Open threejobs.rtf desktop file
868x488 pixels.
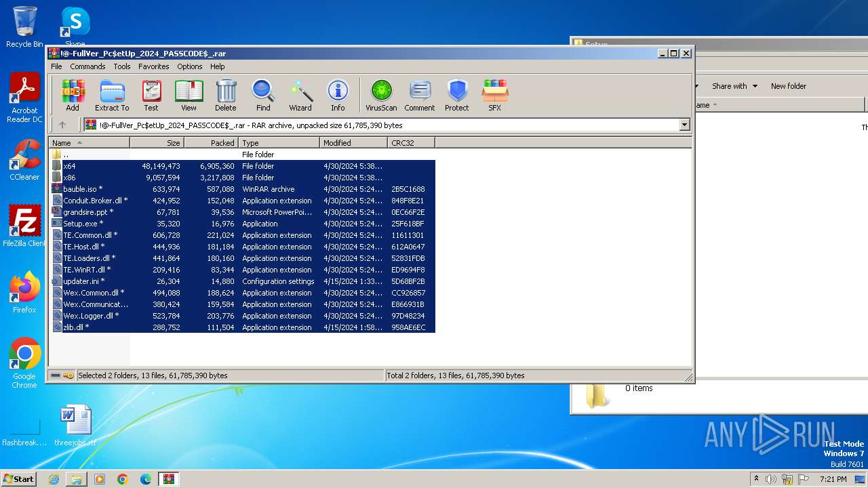75,426
